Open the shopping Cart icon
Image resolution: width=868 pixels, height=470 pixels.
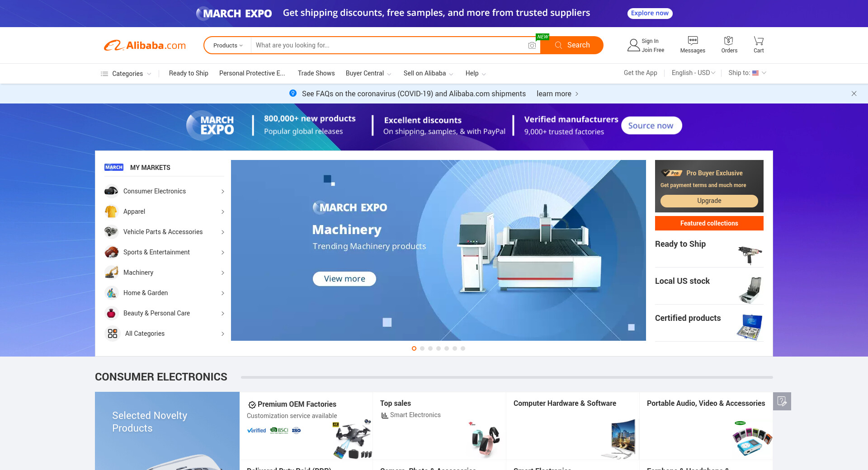click(759, 41)
